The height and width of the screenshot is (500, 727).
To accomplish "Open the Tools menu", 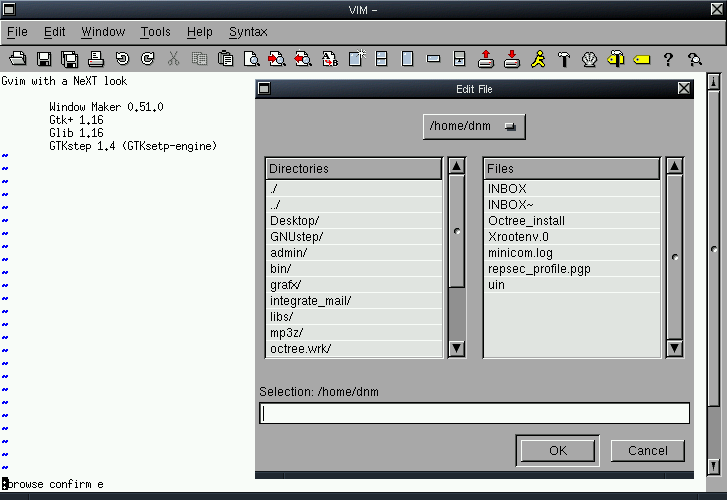I will (x=155, y=32).
